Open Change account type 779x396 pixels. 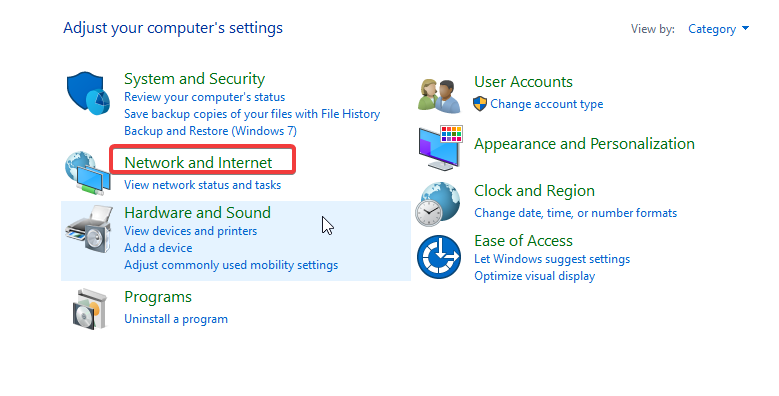[546, 104]
